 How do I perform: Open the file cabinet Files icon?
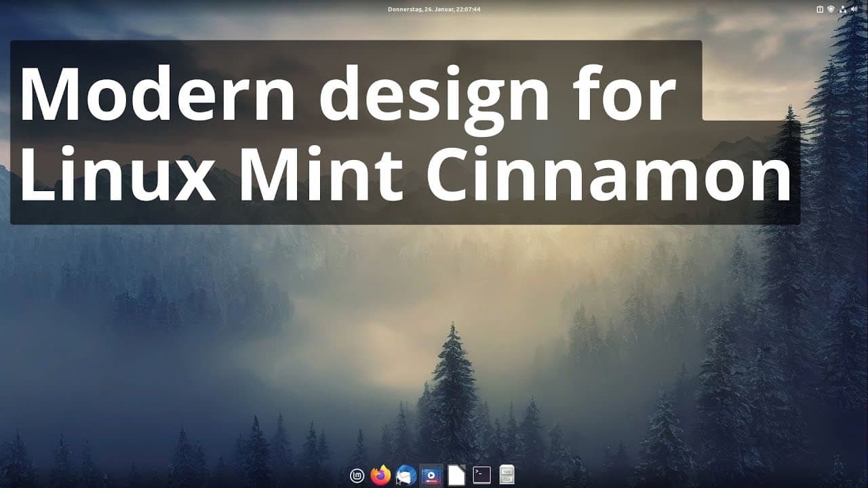[x=507, y=475]
